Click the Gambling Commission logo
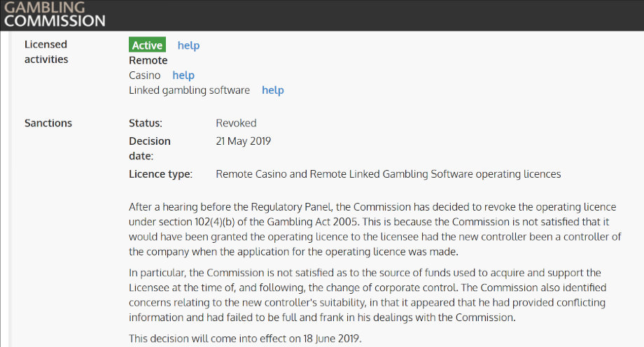The height and width of the screenshot is (347, 644). tap(55, 15)
